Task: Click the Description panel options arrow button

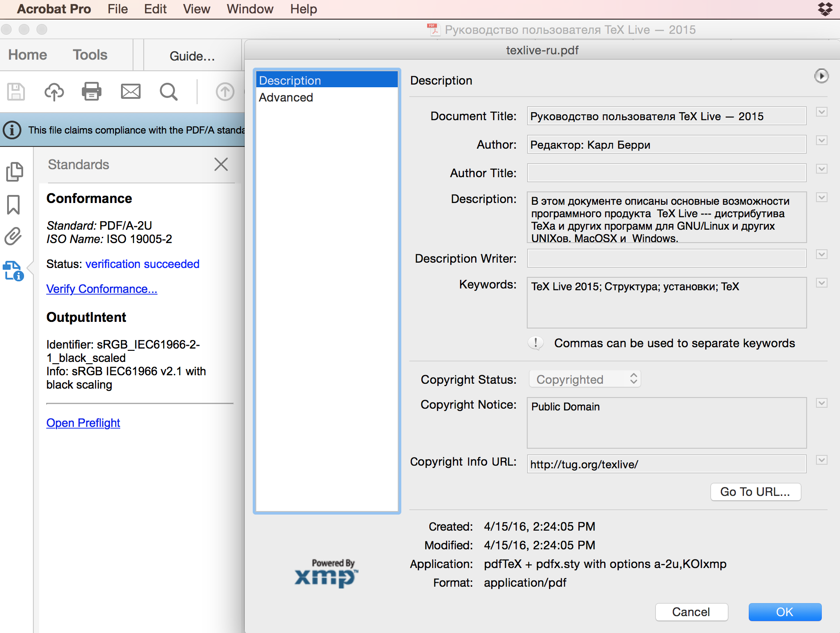Action: click(x=821, y=76)
